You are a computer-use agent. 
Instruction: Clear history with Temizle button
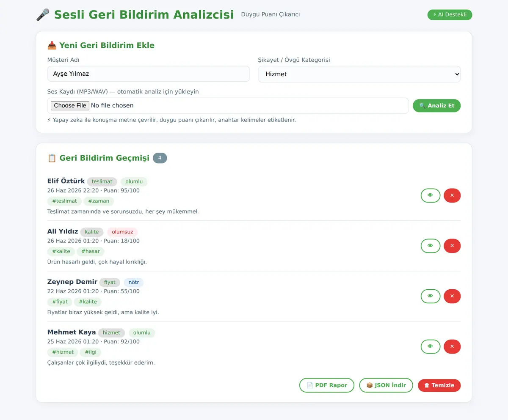pos(439,385)
